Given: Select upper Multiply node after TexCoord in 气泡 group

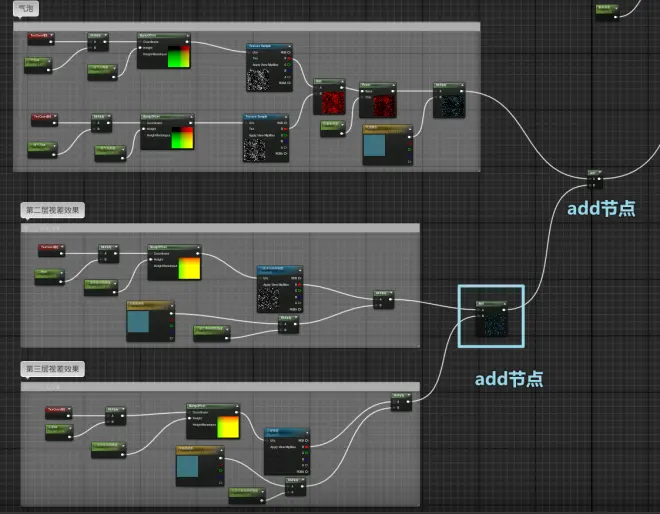Looking at the screenshot, I should [98, 42].
